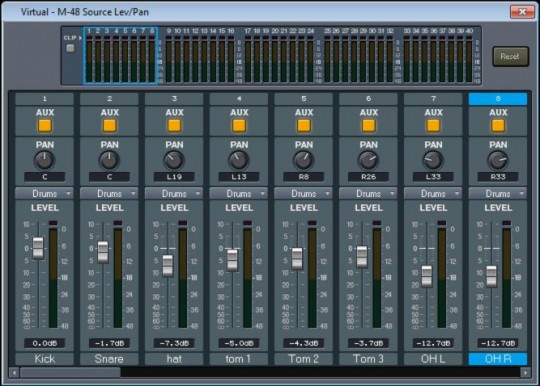Click the Kick channel name label

[x=44, y=359]
